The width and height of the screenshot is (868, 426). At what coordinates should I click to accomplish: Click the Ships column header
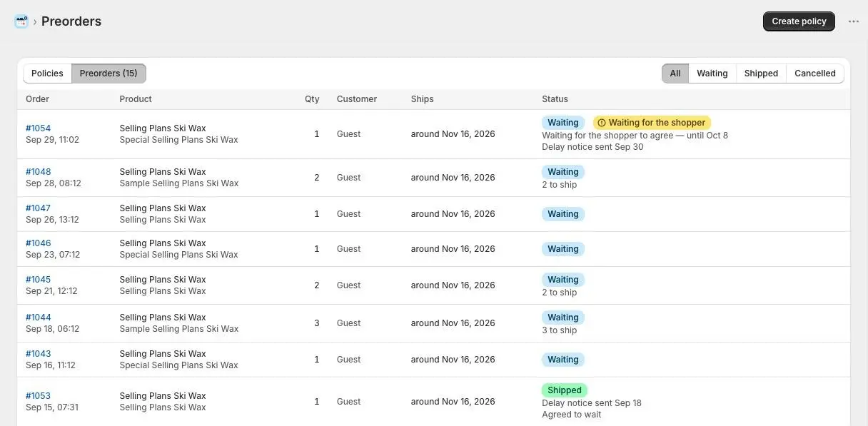(x=423, y=99)
